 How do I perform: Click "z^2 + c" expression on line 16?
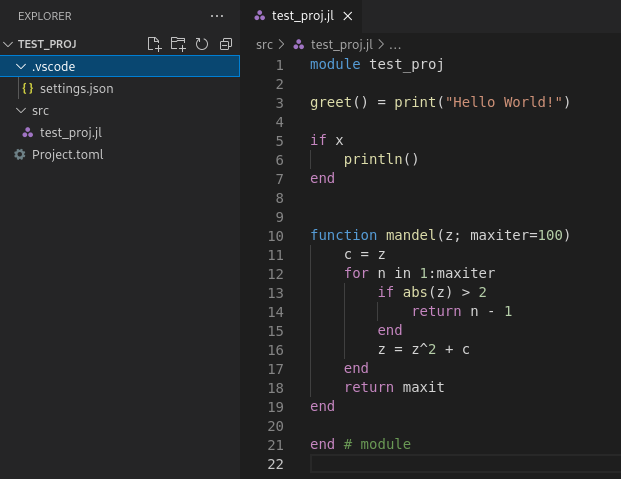[440, 349]
